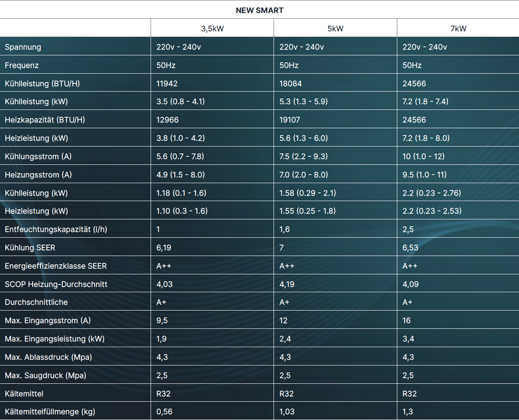Select the 7kW column header
The width and height of the screenshot is (519, 420).
458,28
